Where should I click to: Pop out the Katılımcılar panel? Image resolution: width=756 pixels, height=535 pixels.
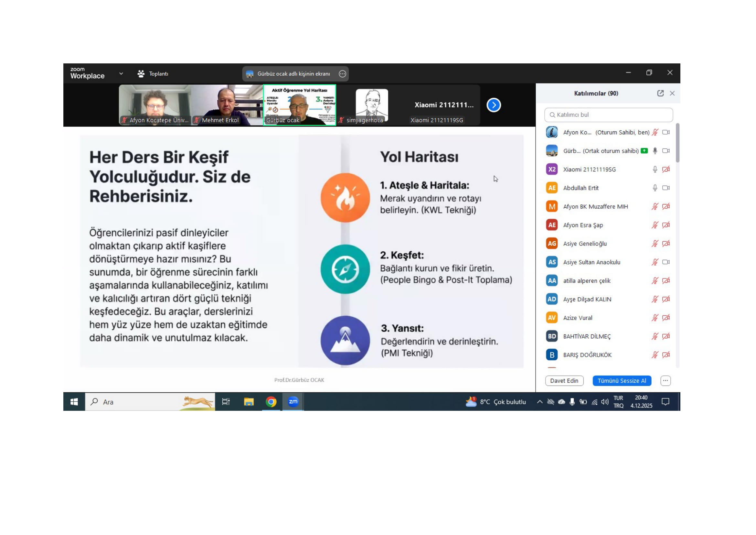(x=660, y=93)
